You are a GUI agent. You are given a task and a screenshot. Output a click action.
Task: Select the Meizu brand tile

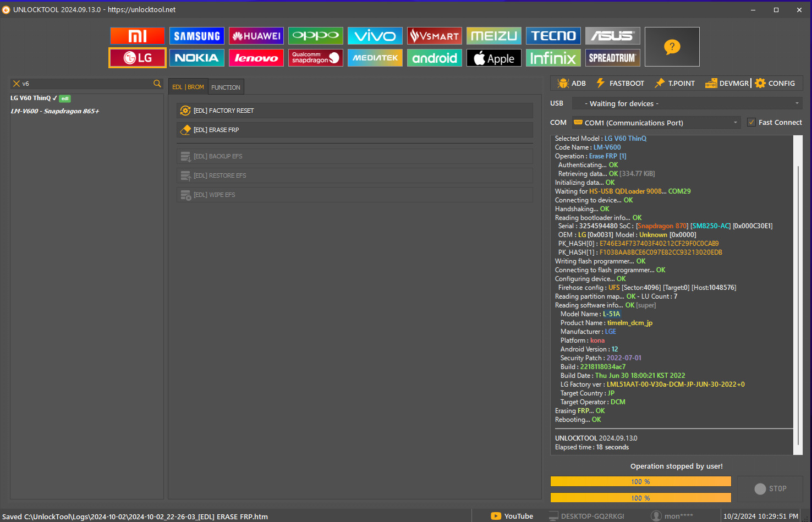(494, 36)
